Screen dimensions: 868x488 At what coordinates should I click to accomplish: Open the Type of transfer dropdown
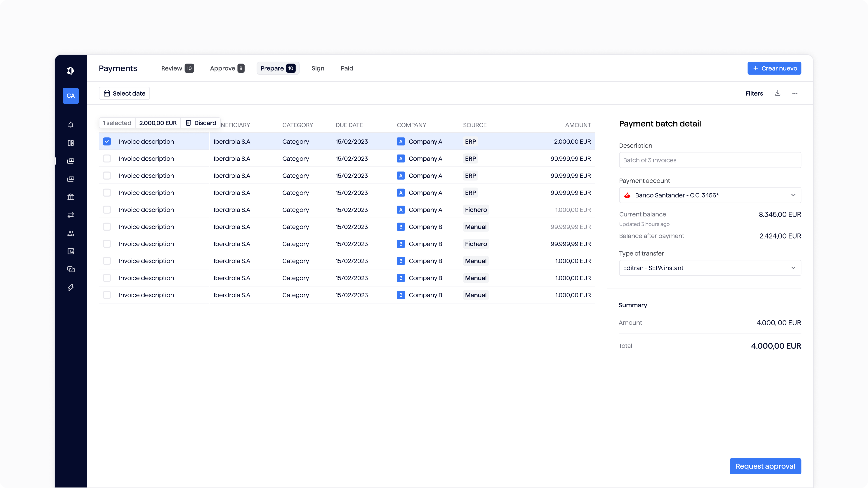710,268
